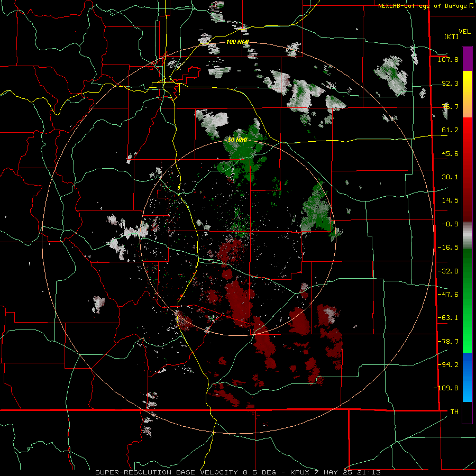Select the 14.5 velocity scale value
476x476 pixels.
pos(450,200)
